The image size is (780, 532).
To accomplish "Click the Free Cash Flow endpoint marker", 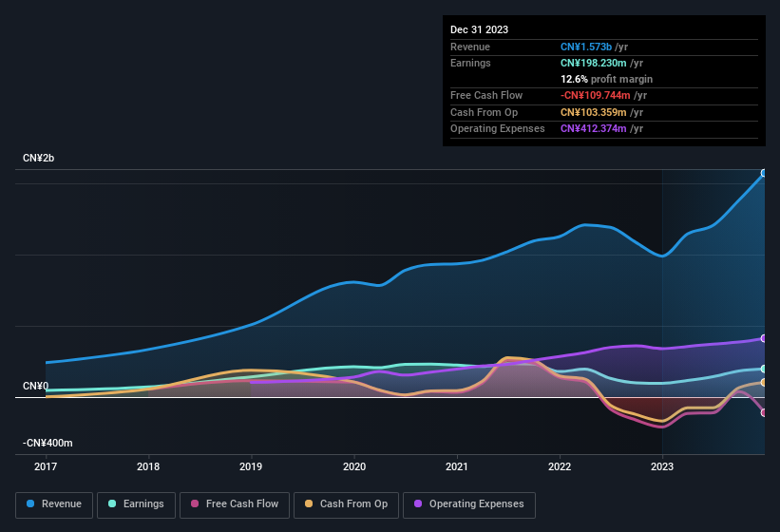I will pos(764,412).
